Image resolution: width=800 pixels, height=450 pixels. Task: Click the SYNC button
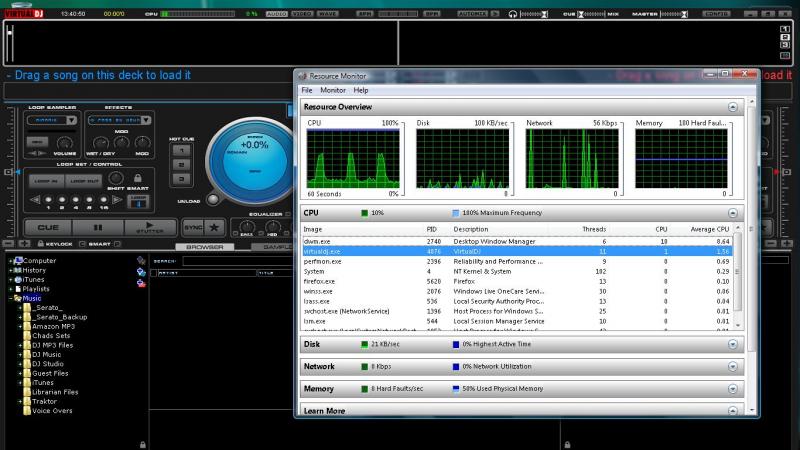tap(193, 228)
